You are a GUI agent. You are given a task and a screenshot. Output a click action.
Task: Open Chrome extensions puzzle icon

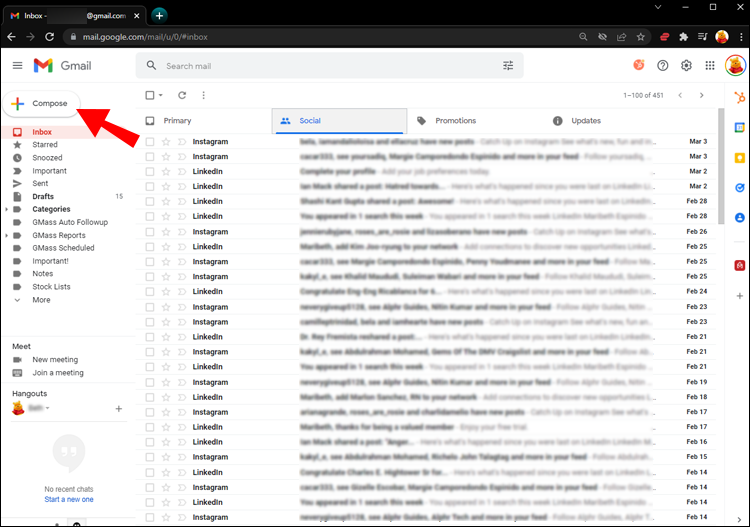pos(684,37)
